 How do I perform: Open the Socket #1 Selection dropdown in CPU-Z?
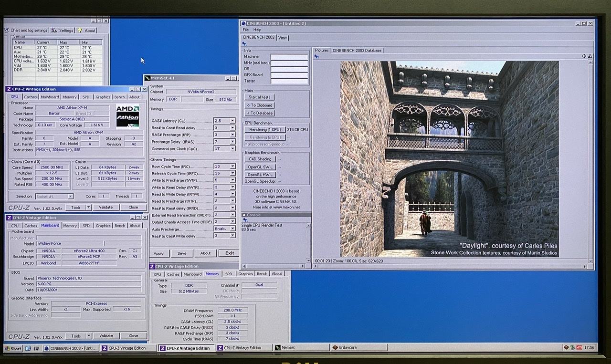(70, 197)
